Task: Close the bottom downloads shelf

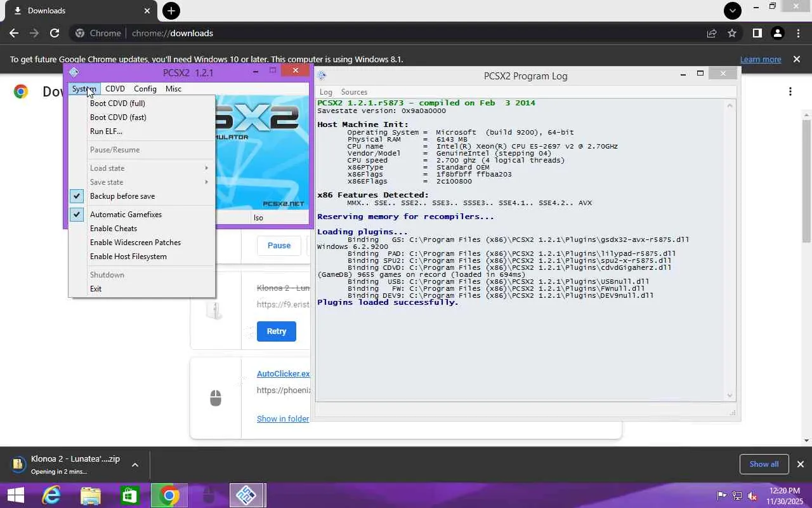Action: click(801, 464)
